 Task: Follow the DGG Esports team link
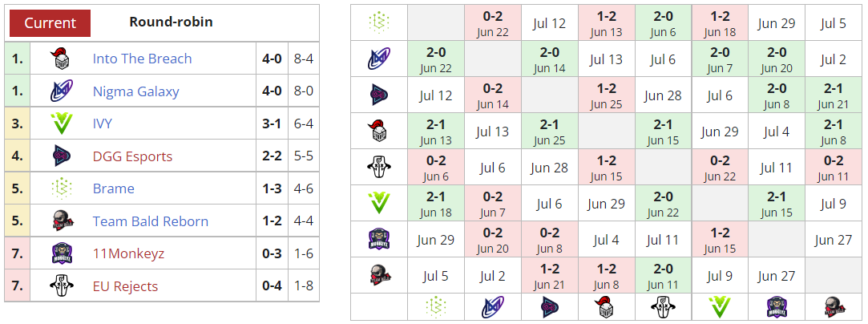pyautogui.click(x=132, y=156)
